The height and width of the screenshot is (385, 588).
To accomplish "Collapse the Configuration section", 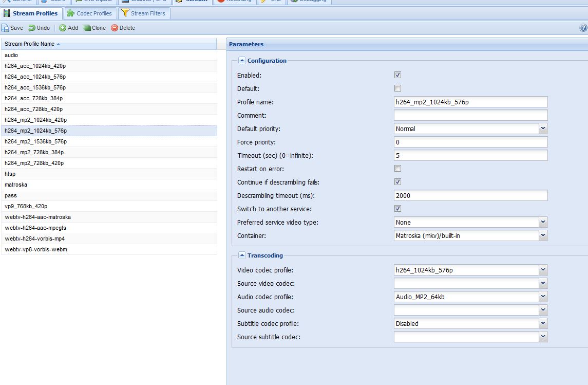I will point(242,61).
